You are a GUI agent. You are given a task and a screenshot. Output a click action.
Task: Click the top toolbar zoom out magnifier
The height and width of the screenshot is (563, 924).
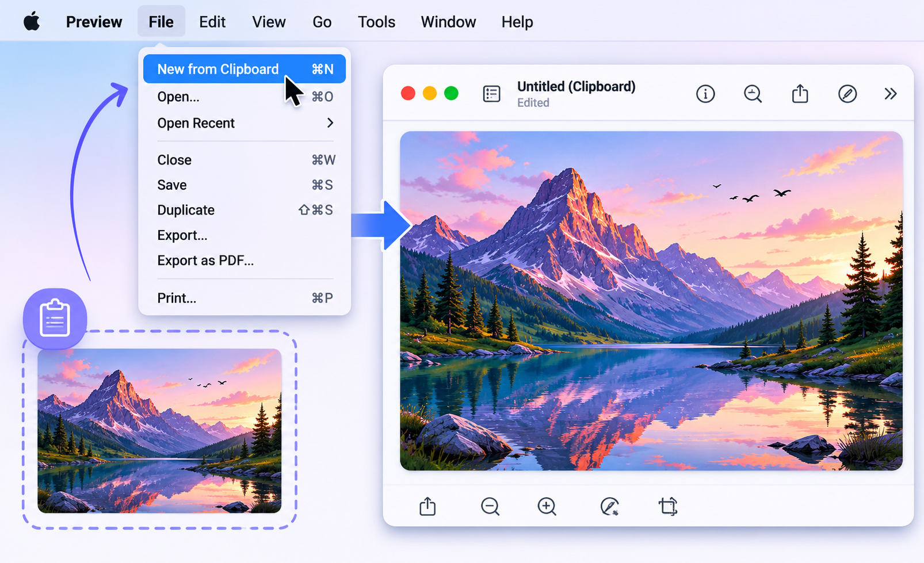[x=753, y=93]
